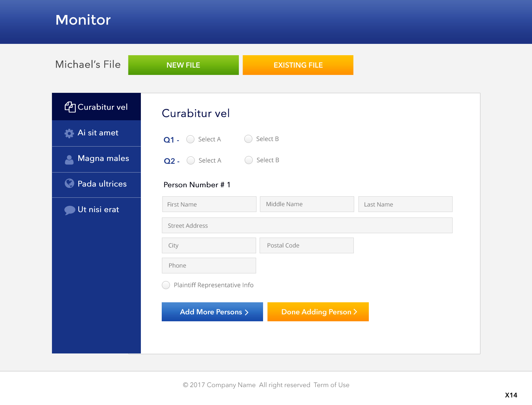Click the person icon beside Magna males
Screen dimensions: 532x405
point(69,160)
